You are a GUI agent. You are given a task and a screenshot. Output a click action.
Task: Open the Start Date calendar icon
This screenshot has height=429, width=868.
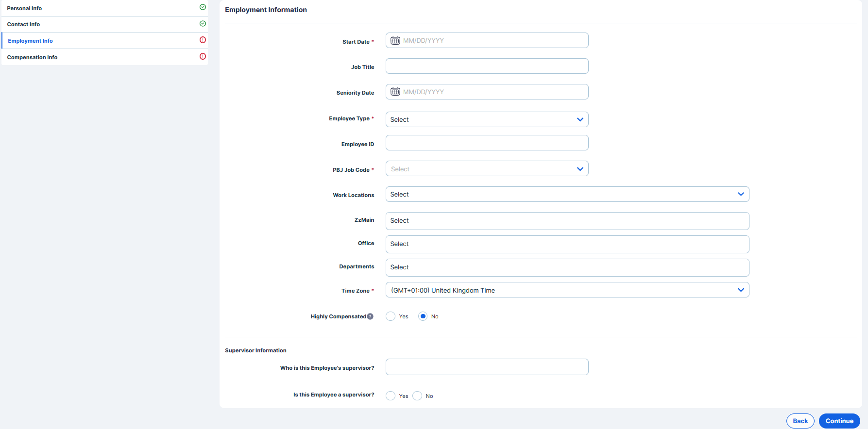(x=395, y=40)
